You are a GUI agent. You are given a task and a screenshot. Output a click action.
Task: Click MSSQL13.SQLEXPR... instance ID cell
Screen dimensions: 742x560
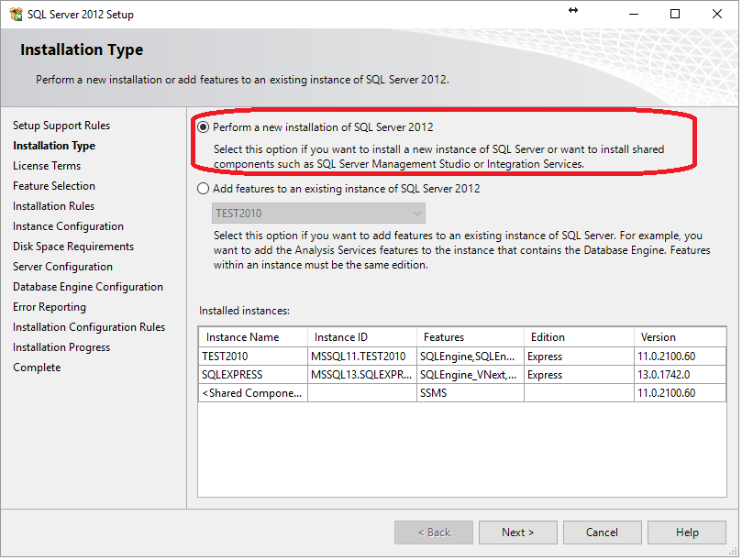(362, 375)
